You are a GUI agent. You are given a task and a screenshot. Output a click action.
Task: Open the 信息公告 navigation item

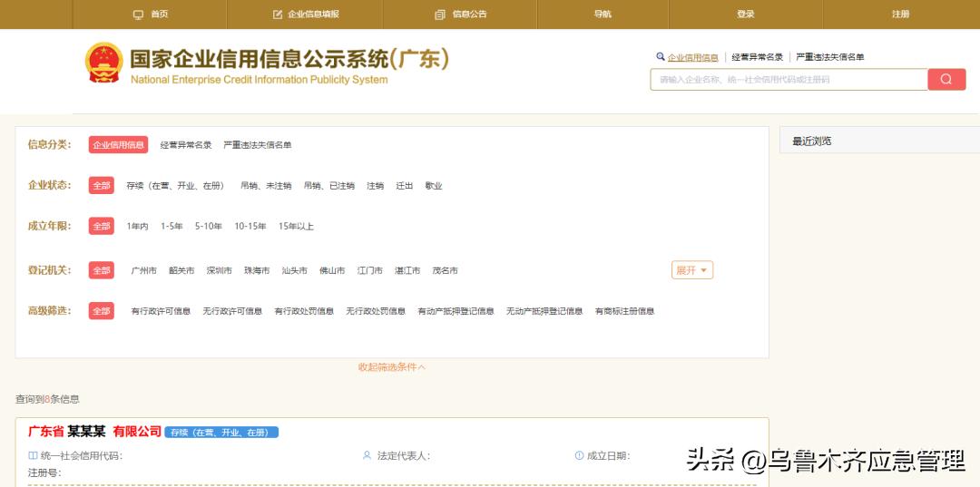461,15
